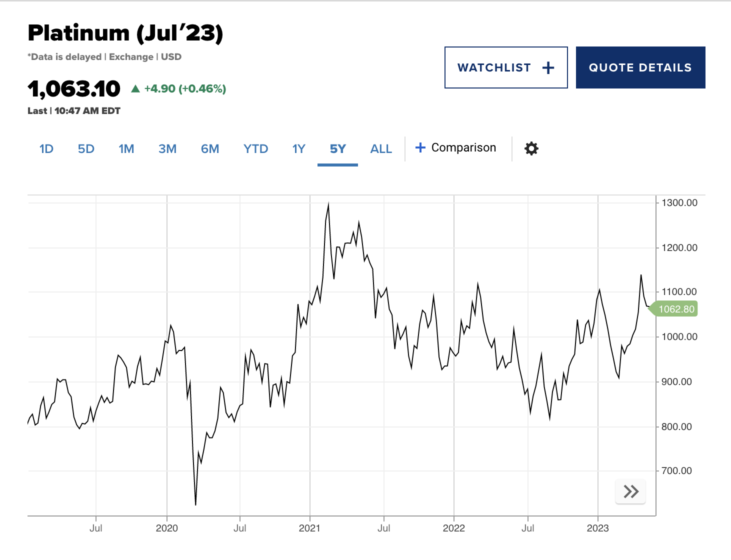Screen dimensions: 731x560
Task: Open chart settings gear icon
Action: (531, 148)
